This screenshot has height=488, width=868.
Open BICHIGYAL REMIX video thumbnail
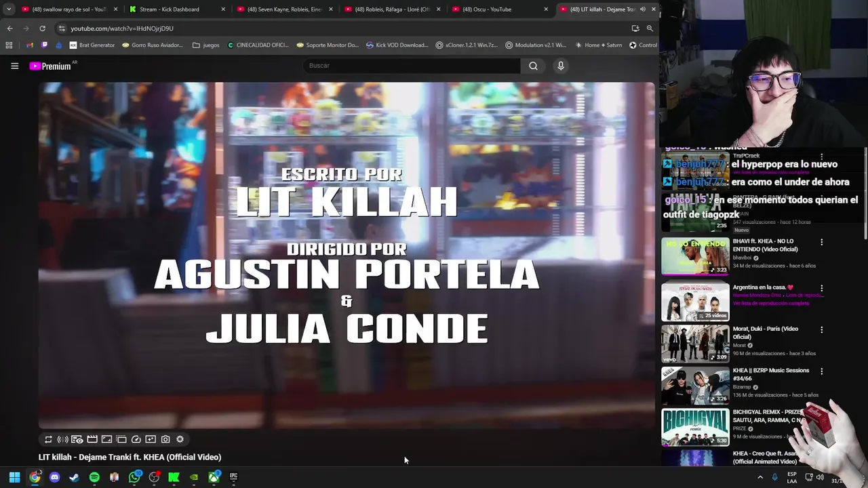coord(695,427)
